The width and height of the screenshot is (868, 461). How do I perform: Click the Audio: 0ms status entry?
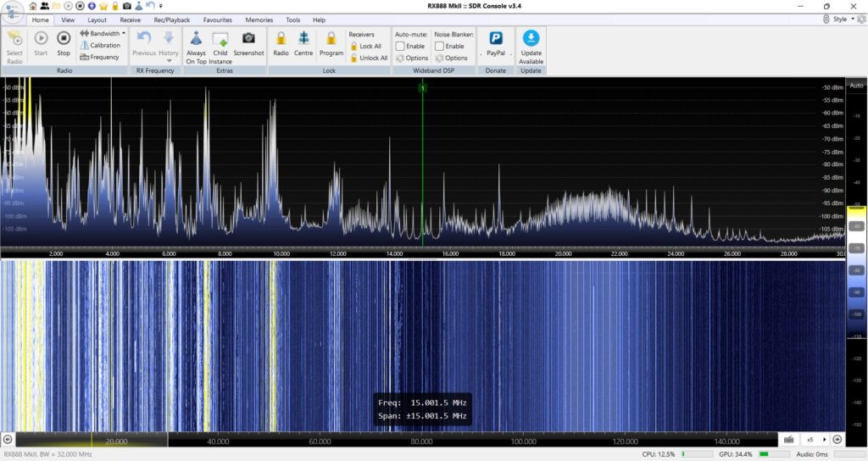click(812, 454)
